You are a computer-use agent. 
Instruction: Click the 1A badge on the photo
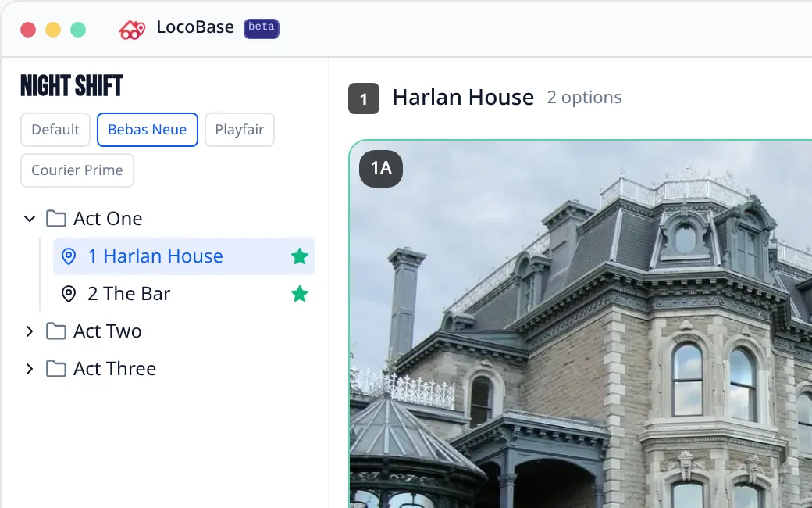[381, 169]
